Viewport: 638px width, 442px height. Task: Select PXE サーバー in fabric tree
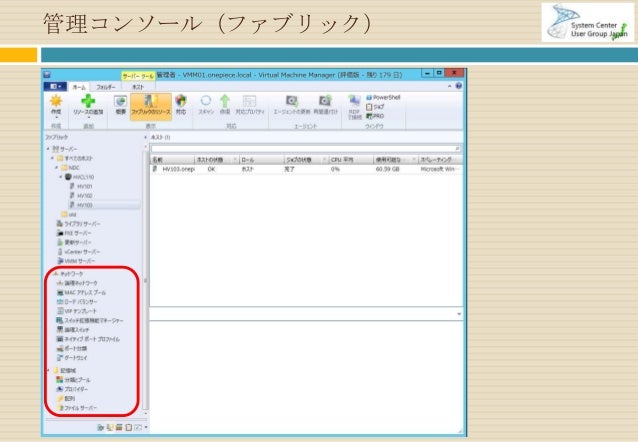74,233
